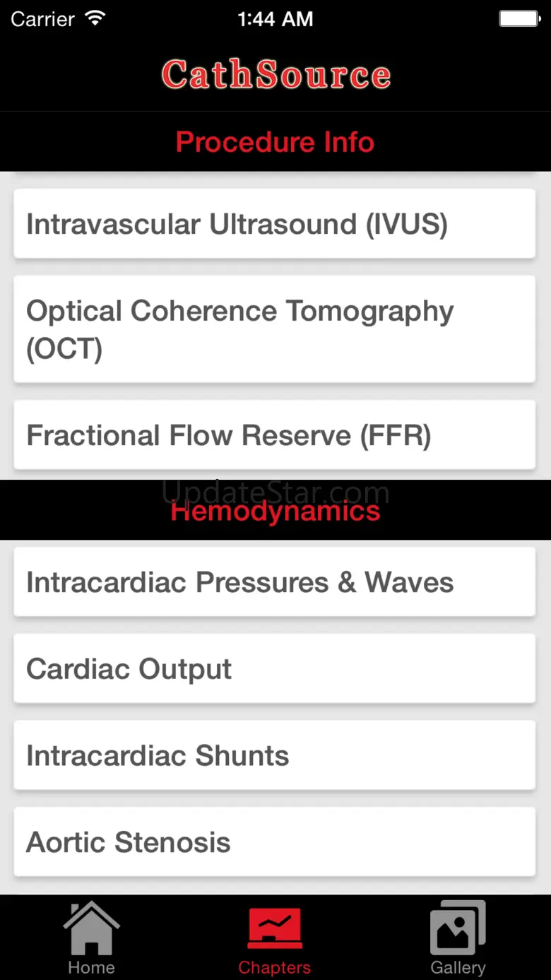
Task: Select the Cardiac Output item
Action: tap(274, 669)
